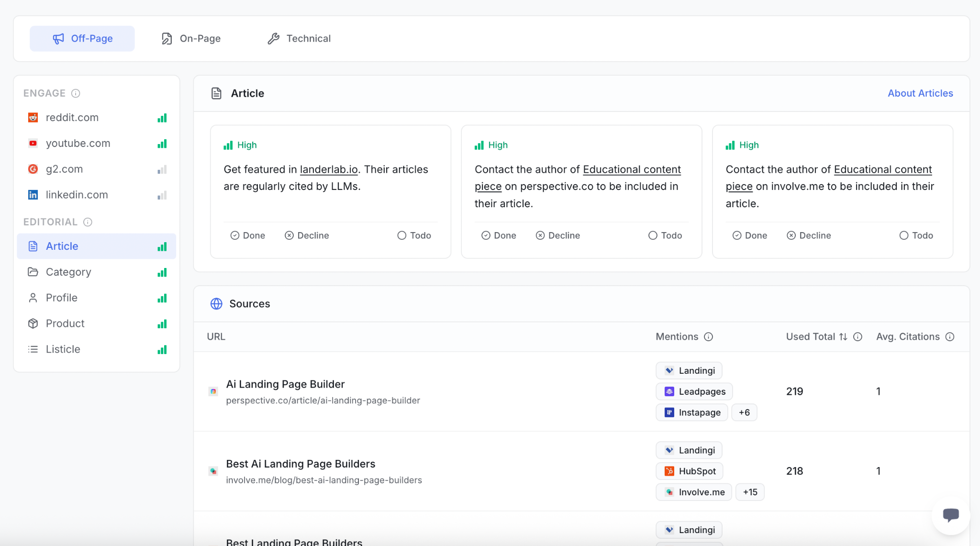Mark the landerlab.io card as Done
The height and width of the screenshot is (546, 980).
248,235
